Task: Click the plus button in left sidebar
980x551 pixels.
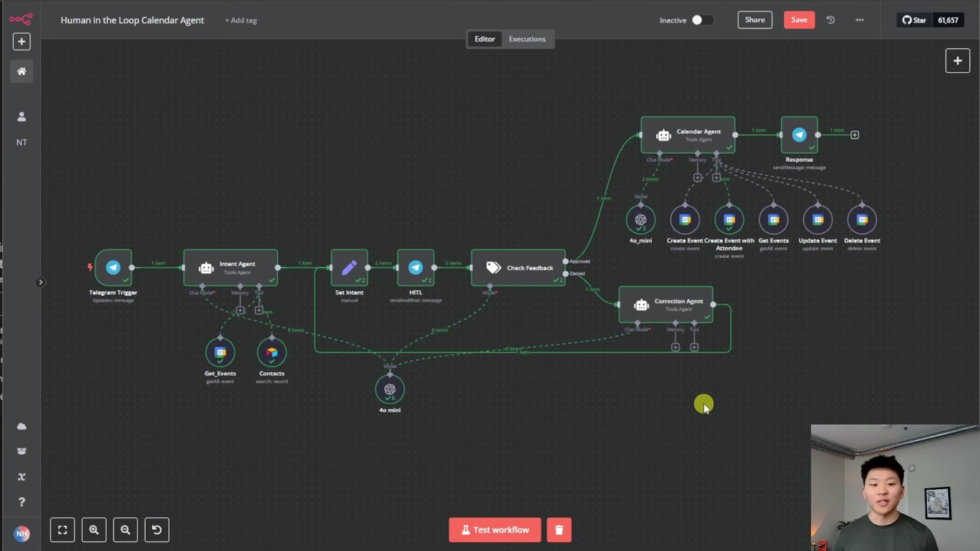Action: point(21,42)
